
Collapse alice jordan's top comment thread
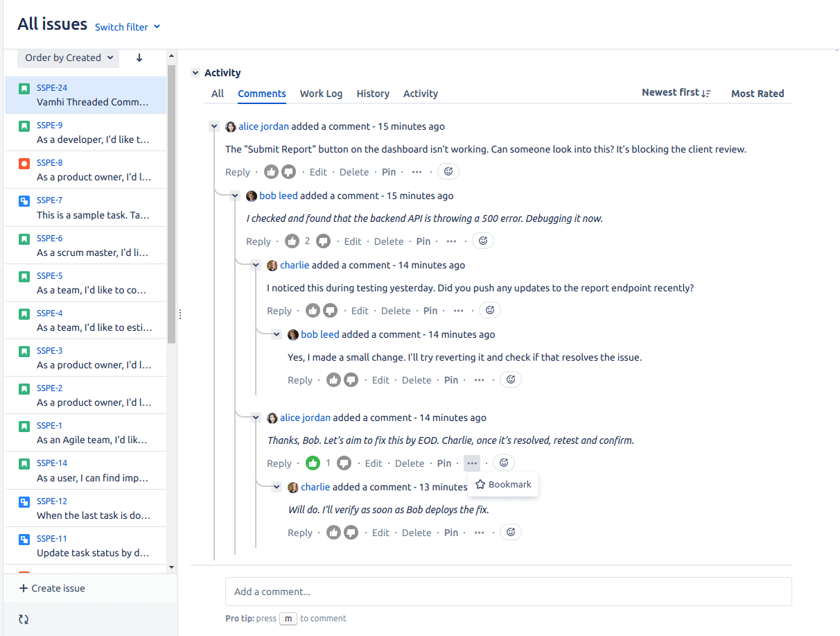[214, 126]
